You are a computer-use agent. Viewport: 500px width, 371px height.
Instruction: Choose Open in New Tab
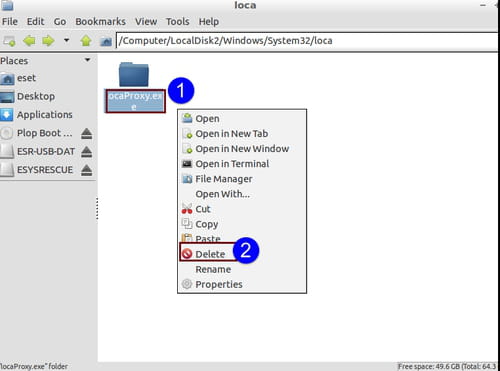[242, 134]
